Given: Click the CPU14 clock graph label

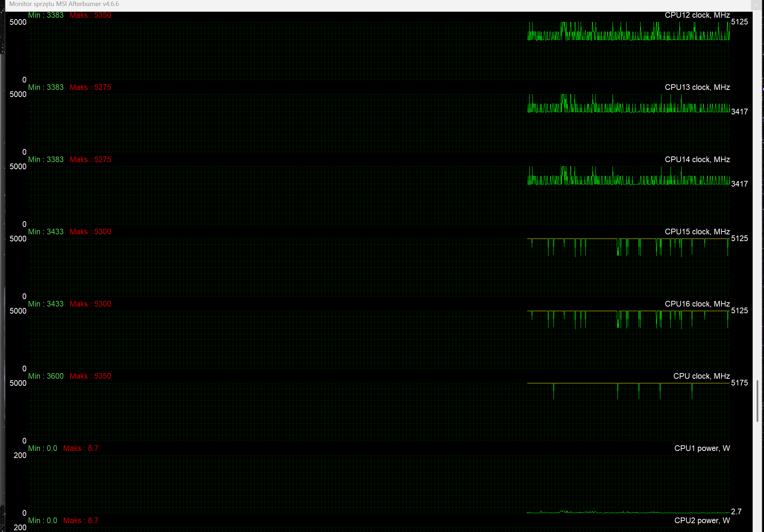Looking at the screenshot, I should pos(697,160).
